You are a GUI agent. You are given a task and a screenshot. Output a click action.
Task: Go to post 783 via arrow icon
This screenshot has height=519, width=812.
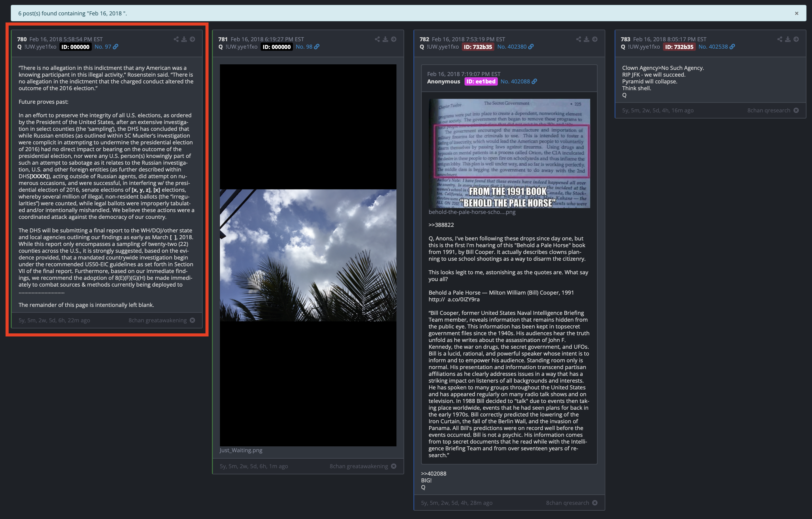[x=796, y=39]
